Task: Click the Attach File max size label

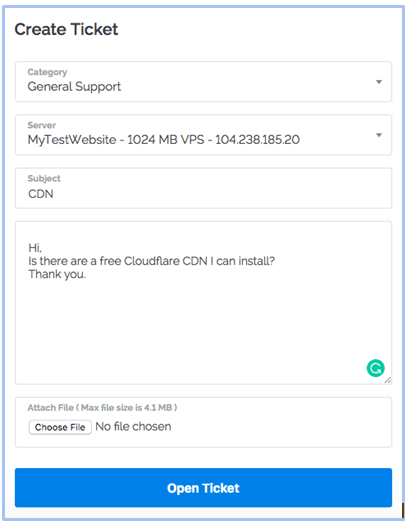Action: pos(102,408)
